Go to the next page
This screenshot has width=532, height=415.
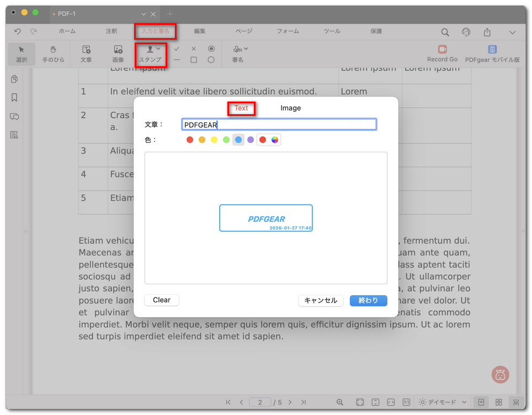[x=290, y=402]
